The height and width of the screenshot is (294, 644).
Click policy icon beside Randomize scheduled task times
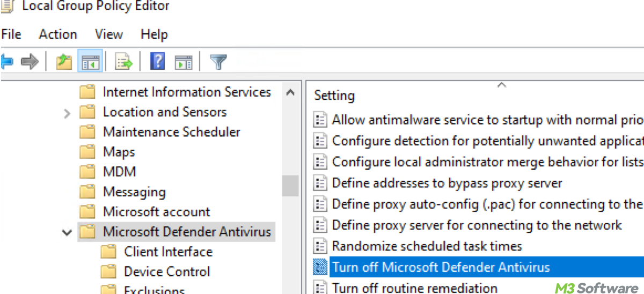tap(320, 246)
